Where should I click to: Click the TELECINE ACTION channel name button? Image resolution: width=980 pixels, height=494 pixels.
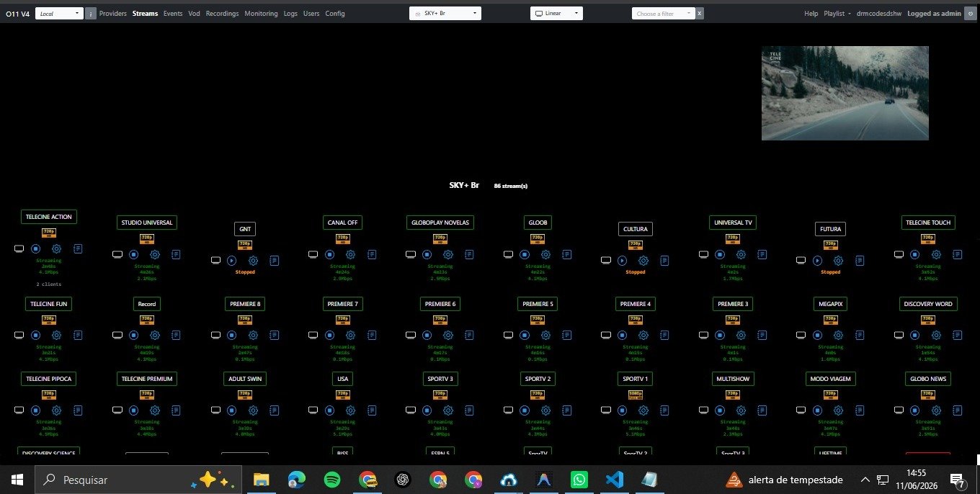click(48, 217)
